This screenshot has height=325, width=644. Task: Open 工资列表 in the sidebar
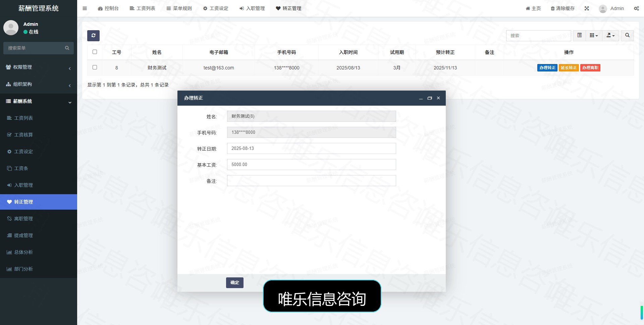[x=39, y=118]
